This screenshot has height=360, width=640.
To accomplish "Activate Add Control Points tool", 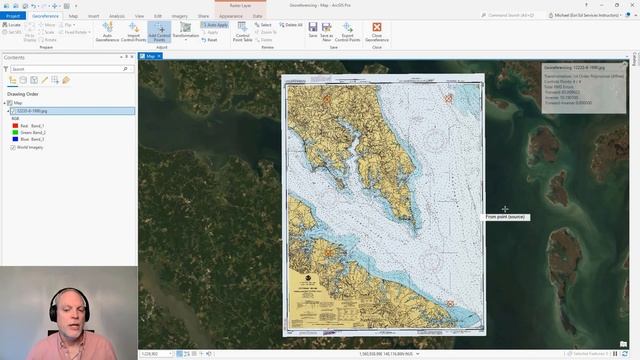I will tap(159, 32).
